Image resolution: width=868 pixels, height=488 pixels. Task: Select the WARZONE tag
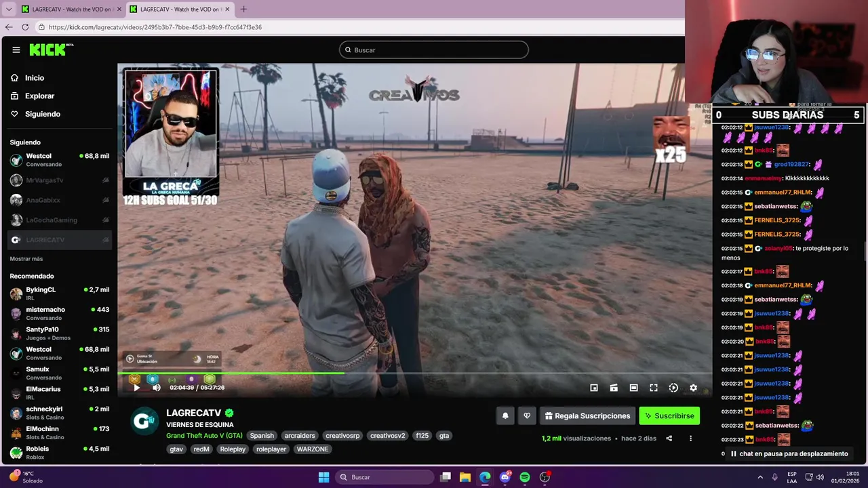click(313, 449)
